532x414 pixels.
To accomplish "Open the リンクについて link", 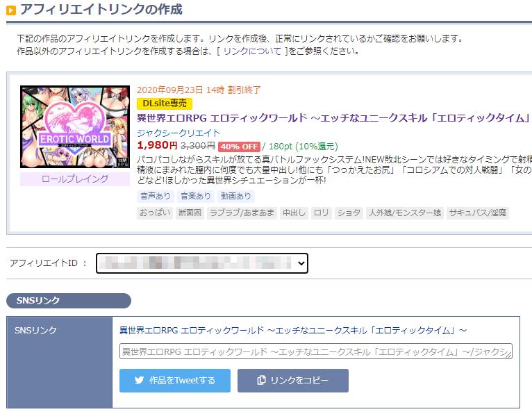I will click(x=252, y=51).
